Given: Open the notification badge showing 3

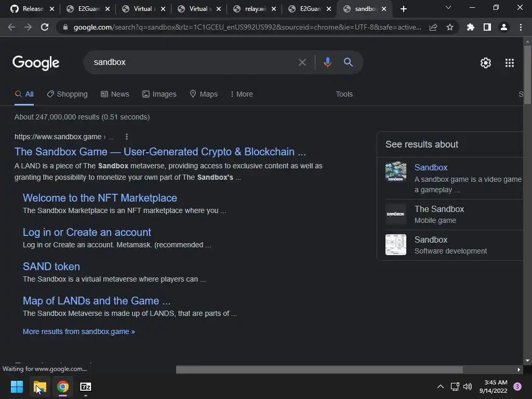Looking at the screenshot, I should (x=517, y=387).
